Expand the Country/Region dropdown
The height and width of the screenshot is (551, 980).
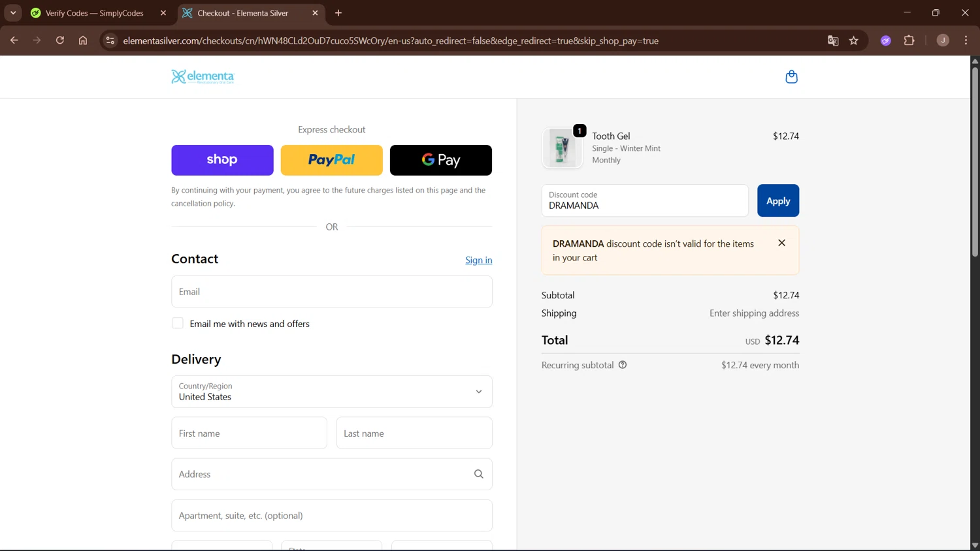pyautogui.click(x=331, y=392)
